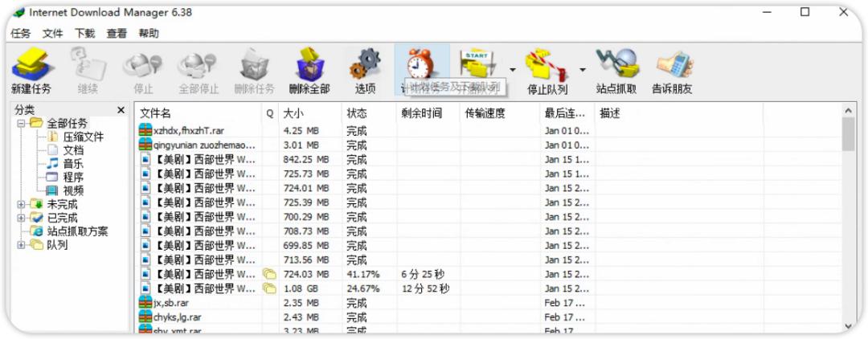Expand the 已完成 tree node
Viewport: 868px width, 339px height.
point(21,218)
